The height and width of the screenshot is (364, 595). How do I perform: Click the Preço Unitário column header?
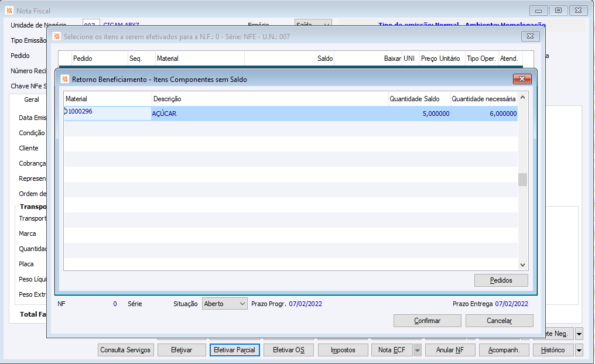(x=442, y=59)
